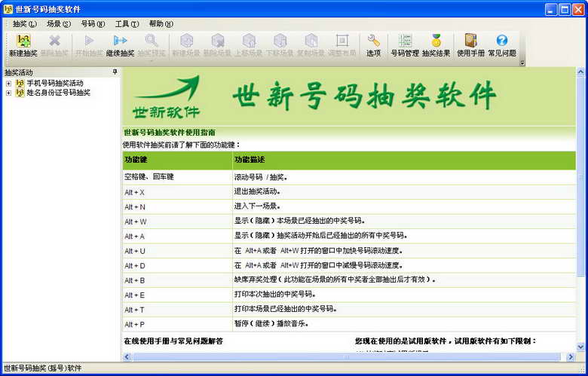Expand the 手机号码抽奖活动 tree node
Image resolution: width=588 pixels, height=376 pixels.
pos(8,83)
